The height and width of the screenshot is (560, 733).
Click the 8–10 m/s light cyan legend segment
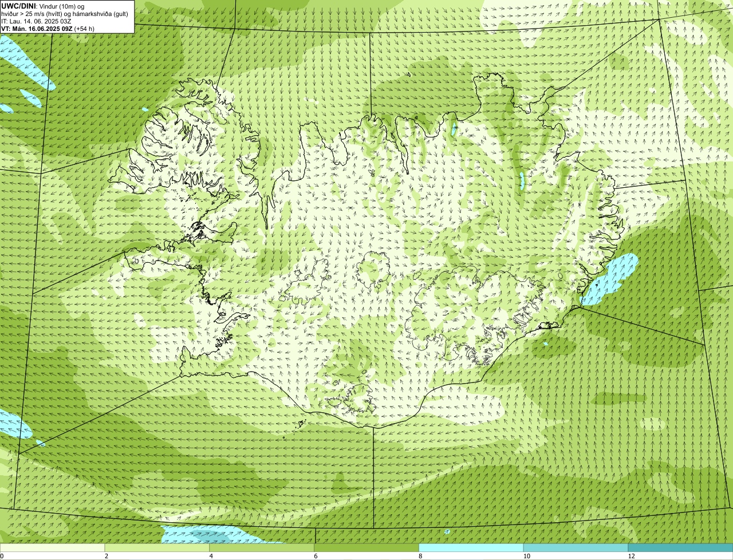click(x=471, y=548)
